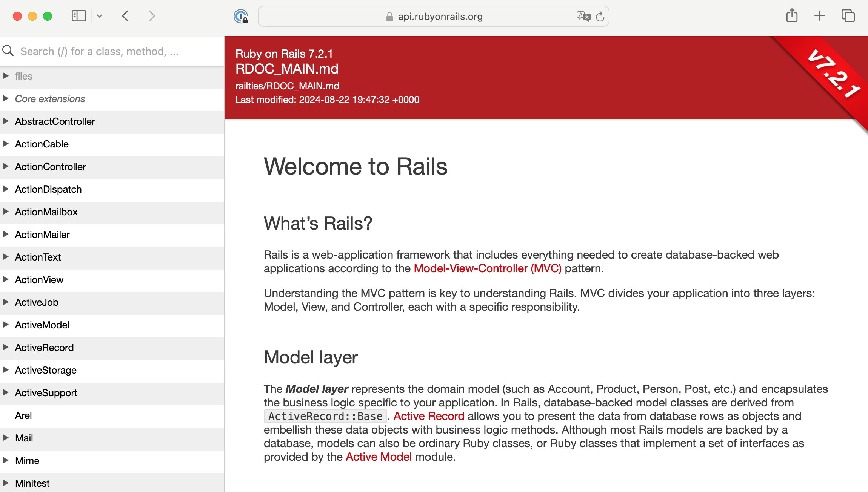Click the Active Model link

[x=379, y=457]
